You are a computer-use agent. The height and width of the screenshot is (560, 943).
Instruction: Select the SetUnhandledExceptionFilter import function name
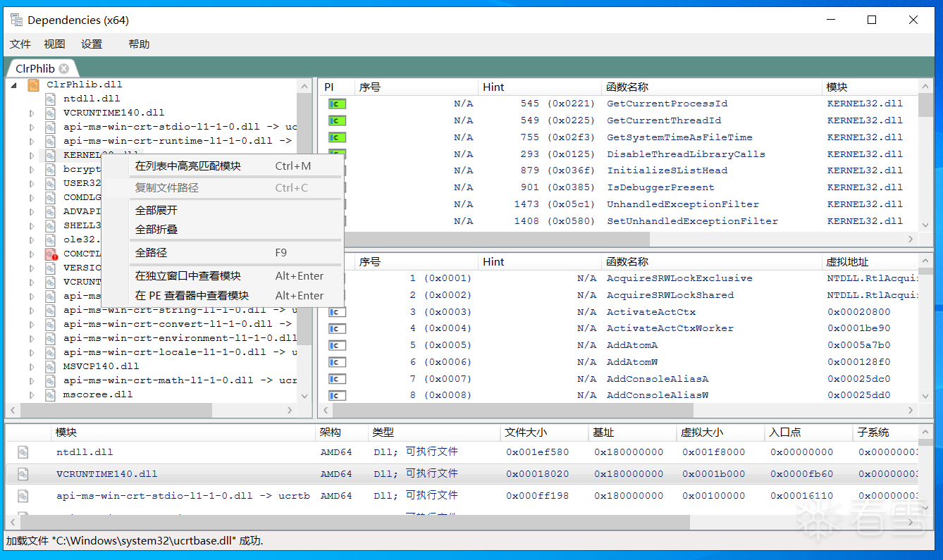pyautogui.click(x=692, y=221)
